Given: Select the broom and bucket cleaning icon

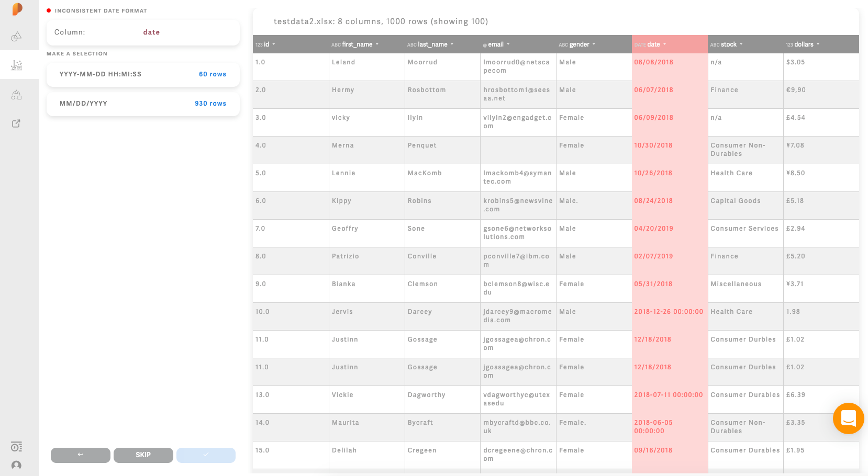Looking at the screenshot, I should pos(17,65).
